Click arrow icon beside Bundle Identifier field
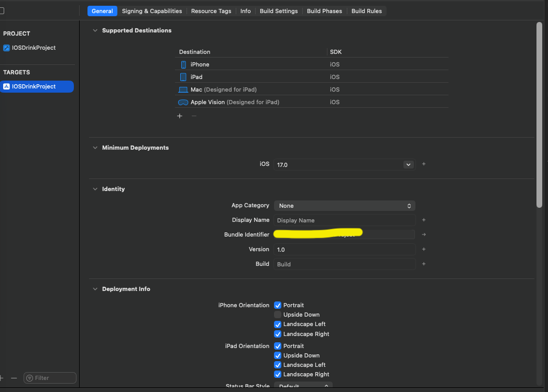The width and height of the screenshot is (548, 392). (424, 234)
